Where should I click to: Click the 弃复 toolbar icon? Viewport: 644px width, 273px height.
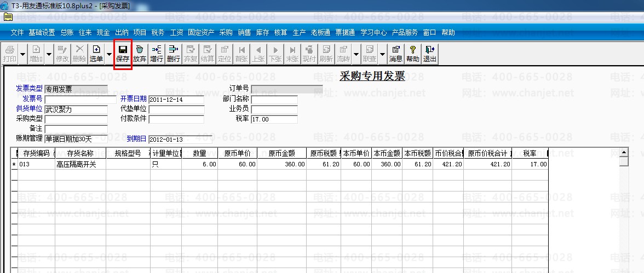pos(191,54)
